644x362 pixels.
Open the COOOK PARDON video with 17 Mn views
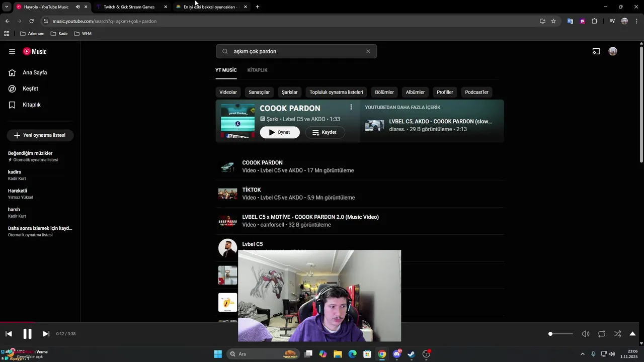(x=360, y=166)
